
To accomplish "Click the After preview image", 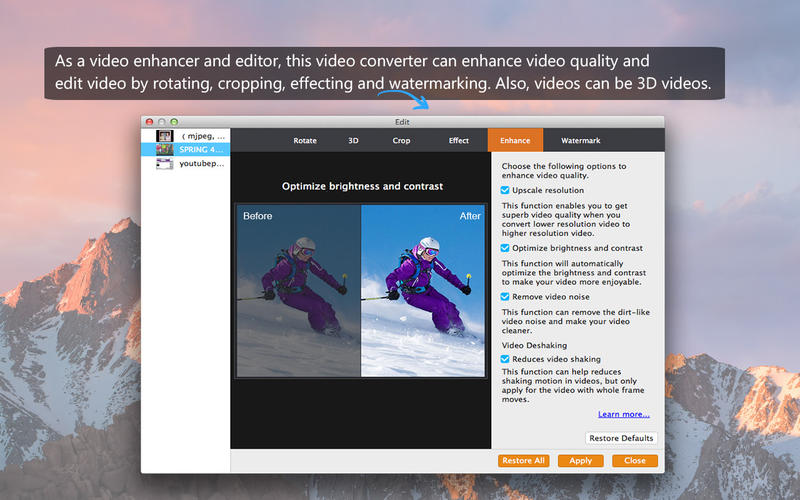I will (x=422, y=291).
